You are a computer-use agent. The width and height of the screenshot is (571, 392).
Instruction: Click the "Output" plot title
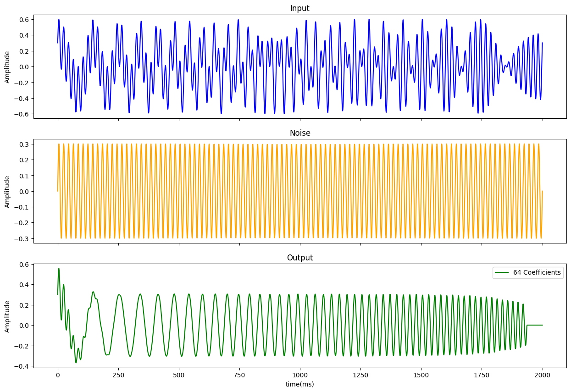tap(299, 258)
